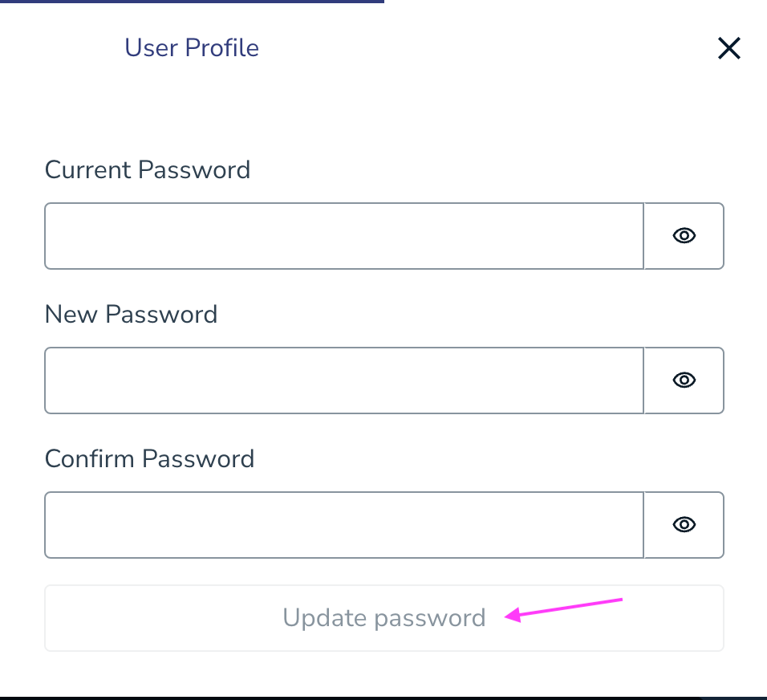Submit the form via Update password

pyautogui.click(x=384, y=617)
